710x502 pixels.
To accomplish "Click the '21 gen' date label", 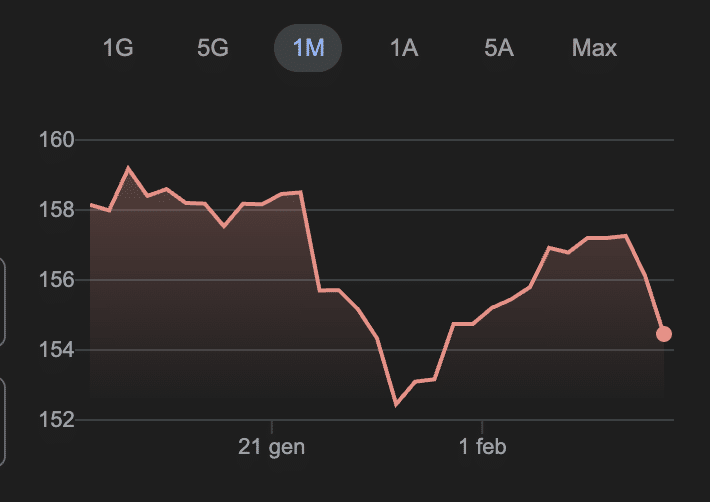I will click(272, 447).
